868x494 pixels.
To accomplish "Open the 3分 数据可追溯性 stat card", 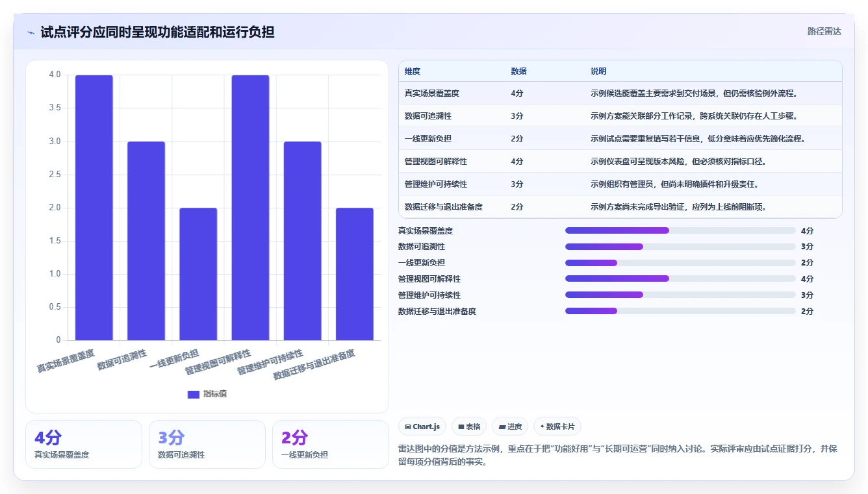I will [207, 444].
